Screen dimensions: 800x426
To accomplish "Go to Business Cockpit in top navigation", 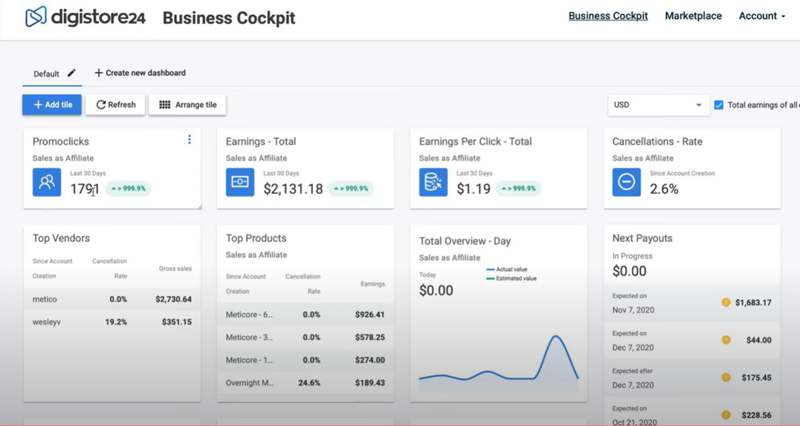I will coord(608,16).
